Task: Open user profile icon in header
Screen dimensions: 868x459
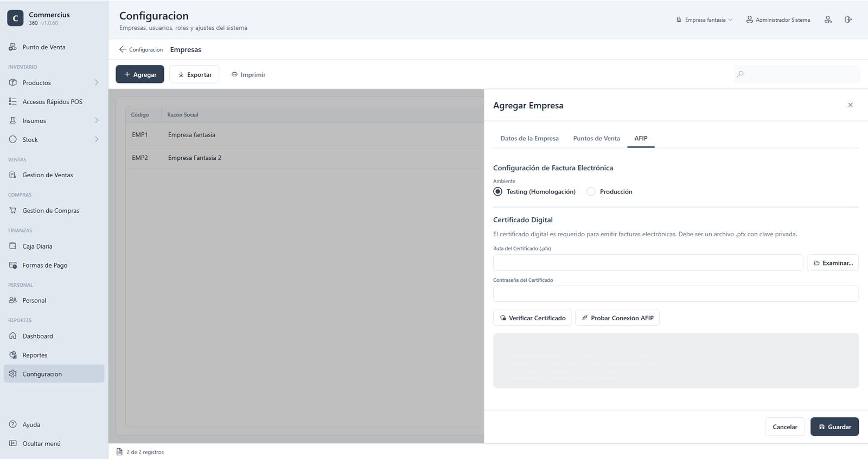Action: tap(828, 20)
